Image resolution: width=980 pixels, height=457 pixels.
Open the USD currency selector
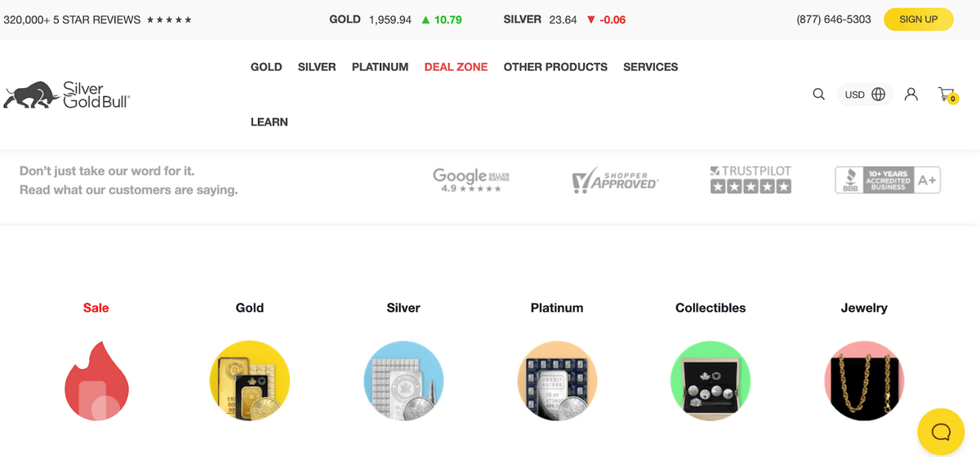click(x=865, y=95)
